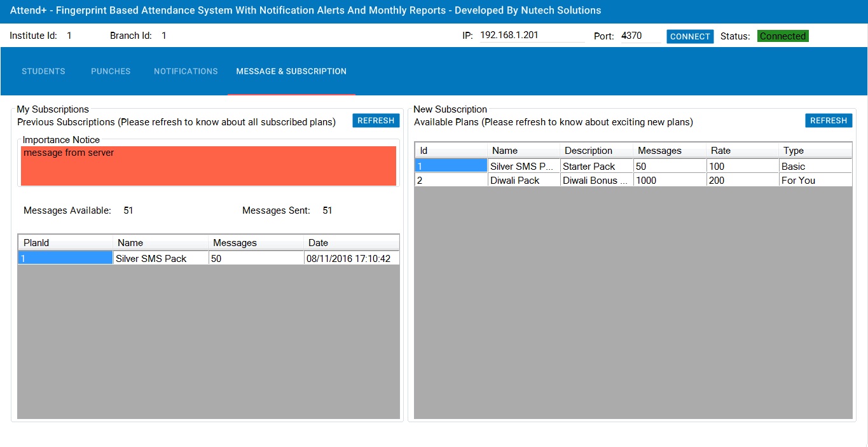This screenshot has width=868, height=447.
Task: Sort available plans by Type header
Action: [815, 151]
